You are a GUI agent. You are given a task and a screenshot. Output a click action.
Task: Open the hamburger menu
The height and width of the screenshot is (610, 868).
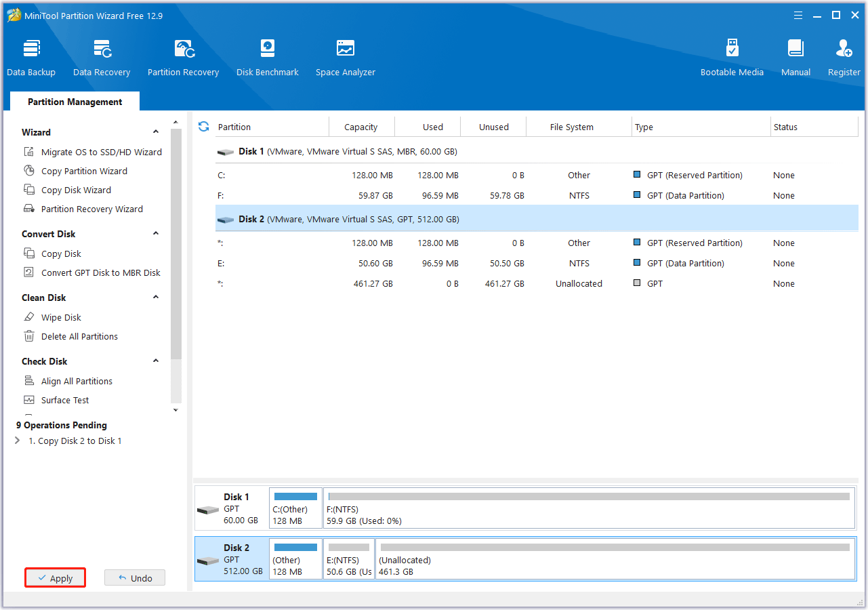click(x=798, y=15)
